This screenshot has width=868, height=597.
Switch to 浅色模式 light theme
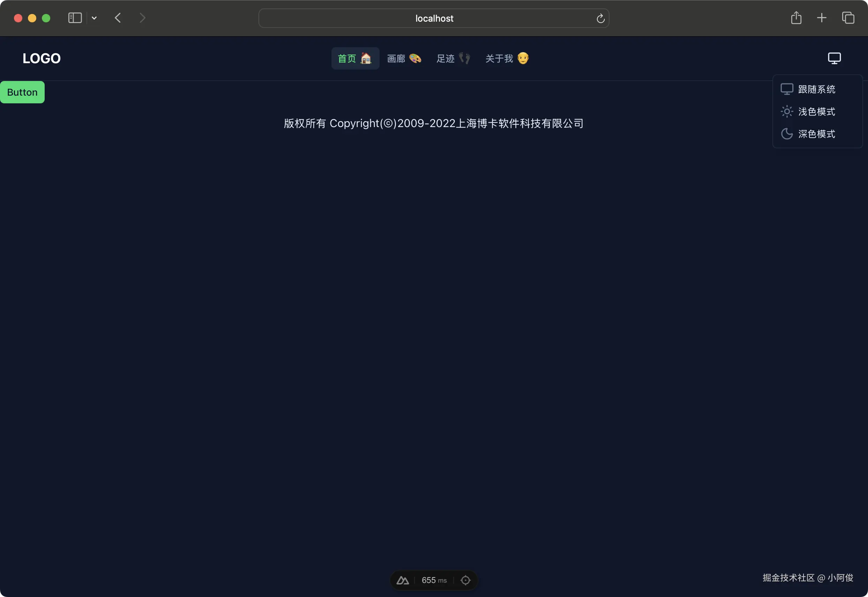point(816,112)
